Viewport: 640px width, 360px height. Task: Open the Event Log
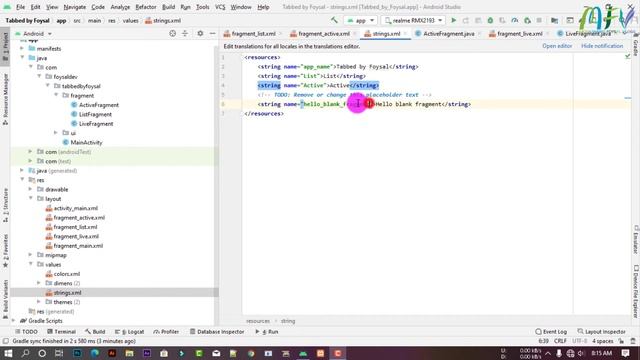[x=551, y=332]
